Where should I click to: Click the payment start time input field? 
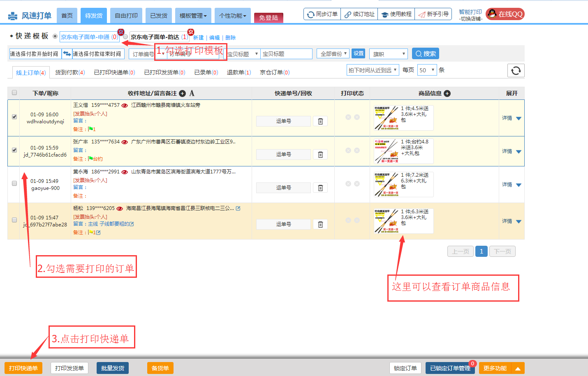point(35,54)
